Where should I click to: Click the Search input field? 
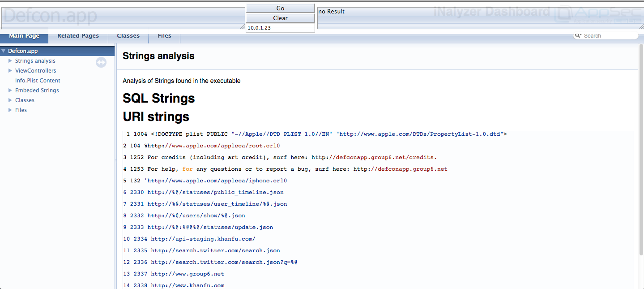pos(609,36)
